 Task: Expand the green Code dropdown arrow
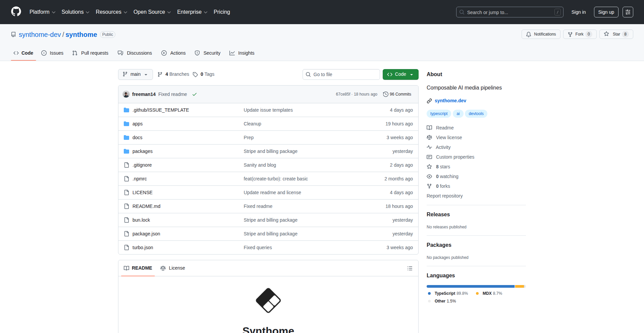click(412, 74)
